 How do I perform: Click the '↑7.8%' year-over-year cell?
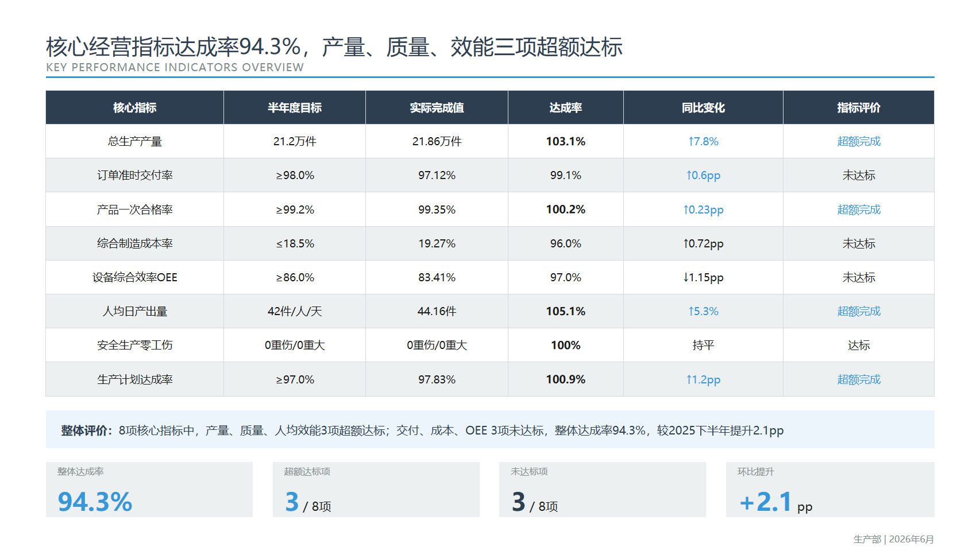pos(703,141)
